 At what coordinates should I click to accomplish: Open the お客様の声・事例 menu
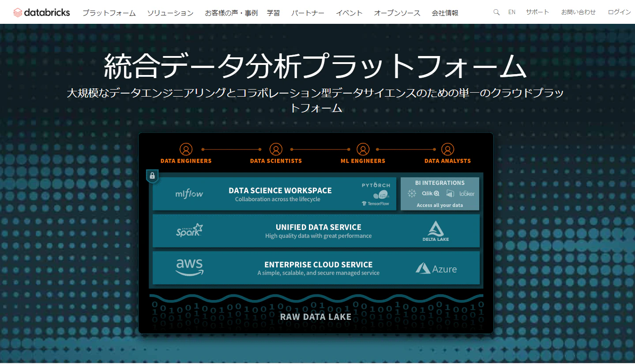231,13
